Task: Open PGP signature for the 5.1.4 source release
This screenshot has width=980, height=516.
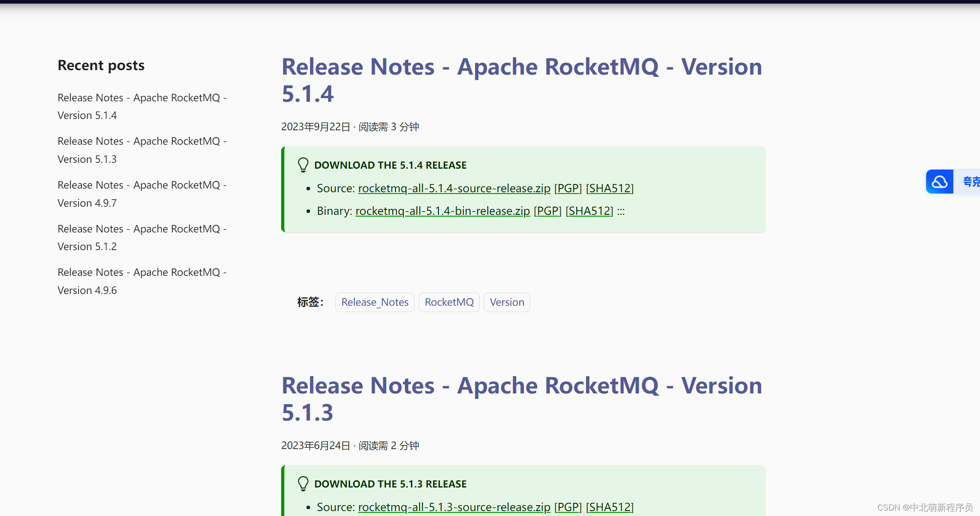Action: [x=568, y=188]
